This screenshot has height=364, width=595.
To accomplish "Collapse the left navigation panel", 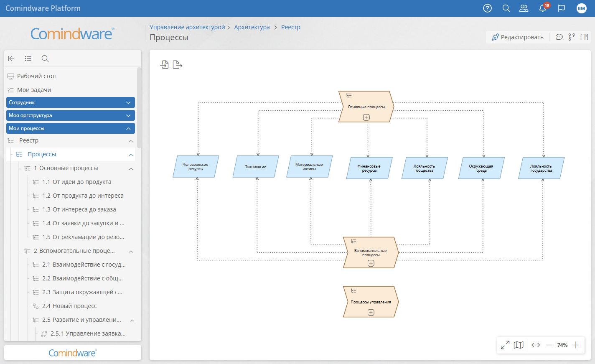I will [11, 59].
